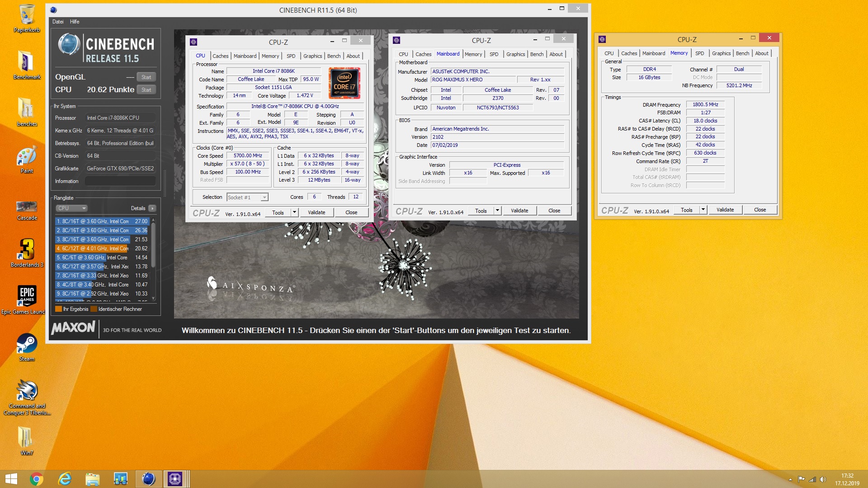Click the taskbar clock showing 17:32
868x488 pixels.
(x=847, y=479)
